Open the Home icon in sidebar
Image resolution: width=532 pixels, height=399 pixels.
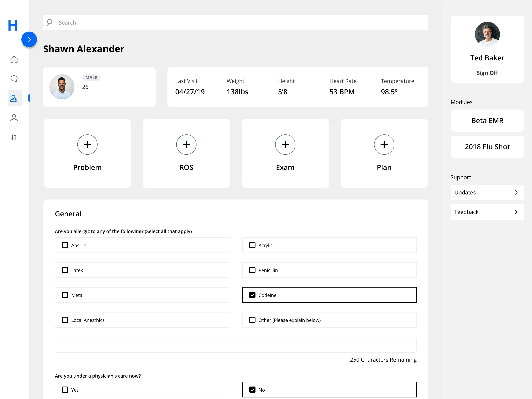pyautogui.click(x=14, y=59)
